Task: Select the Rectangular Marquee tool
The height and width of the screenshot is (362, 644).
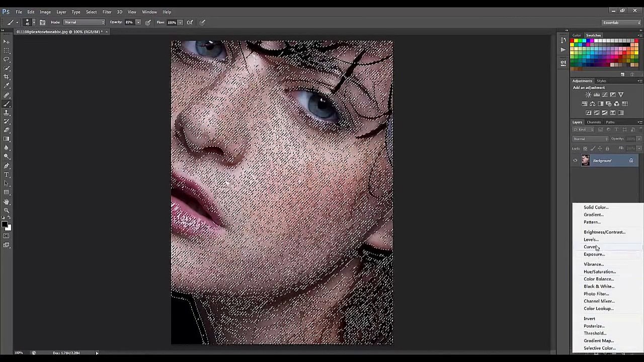Action: point(7,50)
